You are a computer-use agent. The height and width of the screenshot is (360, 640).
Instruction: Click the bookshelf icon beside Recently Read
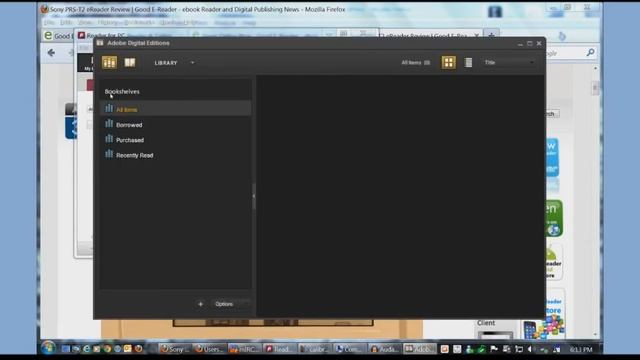(x=109, y=154)
